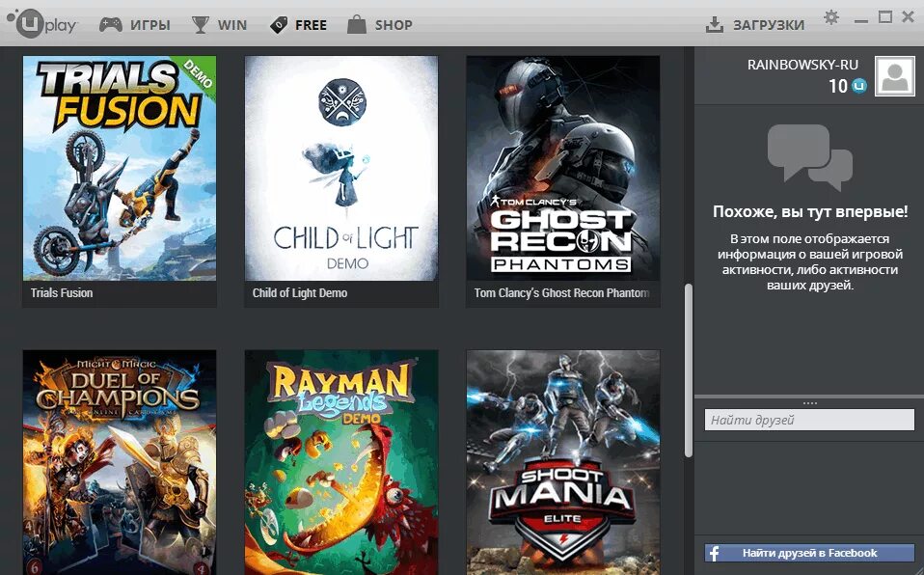Close the Uplay window
924x575 pixels.
(x=909, y=17)
